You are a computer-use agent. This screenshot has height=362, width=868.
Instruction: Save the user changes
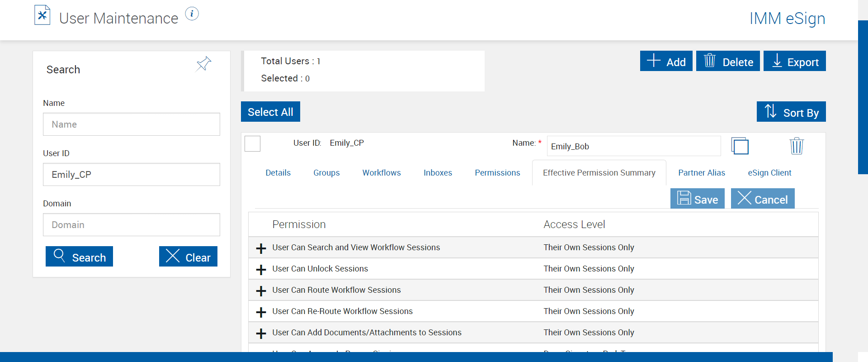tap(697, 199)
